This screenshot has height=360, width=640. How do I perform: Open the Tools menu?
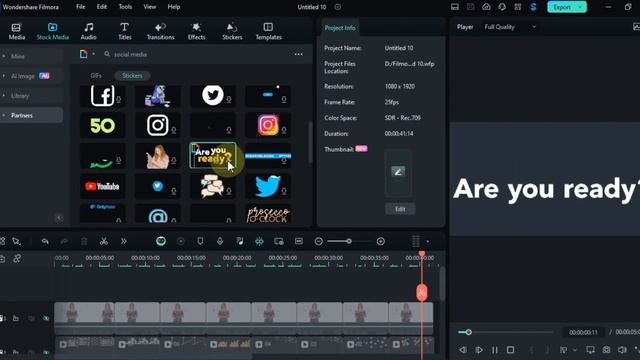(125, 7)
